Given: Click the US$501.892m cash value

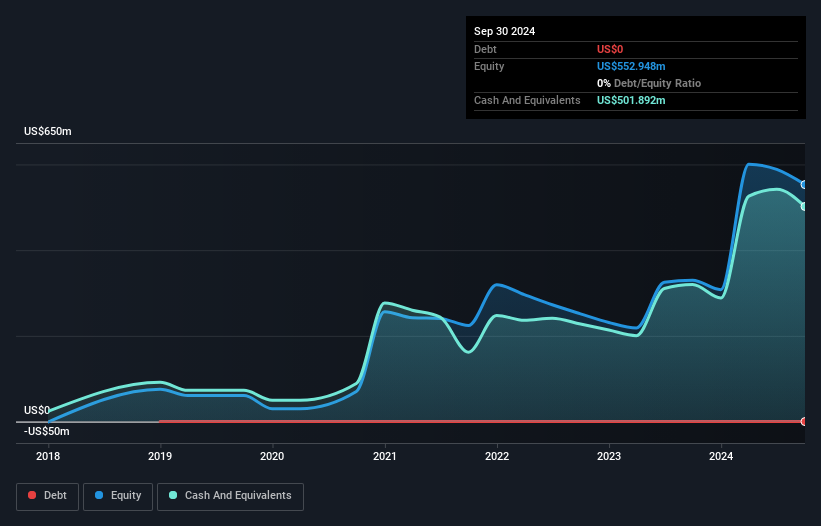Looking at the screenshot, I should pyautogui.click(x=631, y=100).
